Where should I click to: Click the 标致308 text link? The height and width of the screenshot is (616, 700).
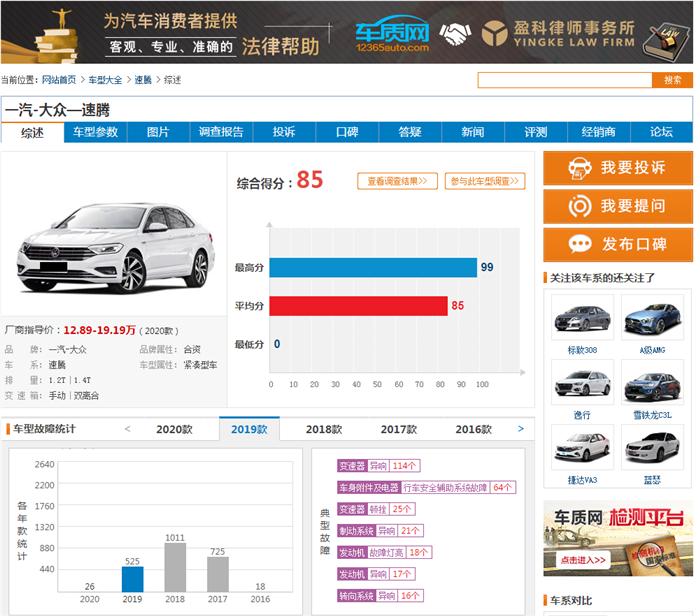pos(582,350)
